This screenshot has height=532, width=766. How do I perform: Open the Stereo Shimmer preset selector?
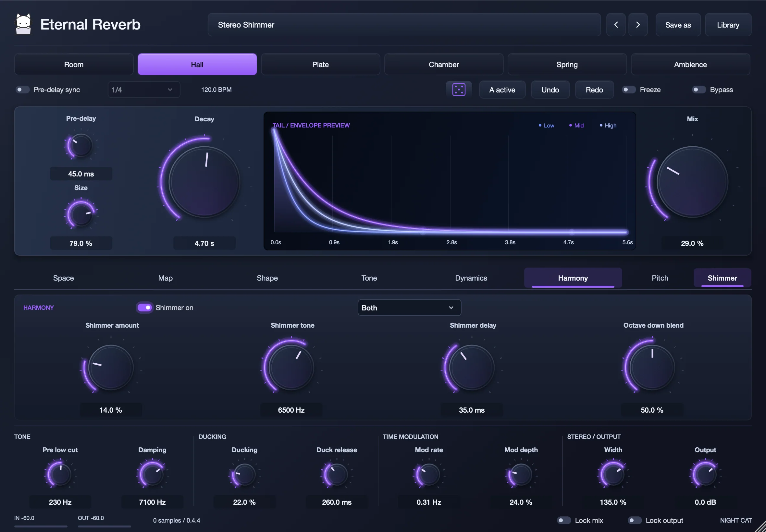click(x=404, y=25)
